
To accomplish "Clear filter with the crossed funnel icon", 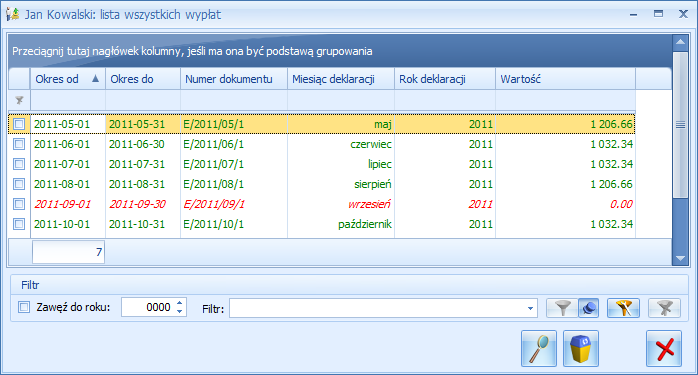I will 664,308.
